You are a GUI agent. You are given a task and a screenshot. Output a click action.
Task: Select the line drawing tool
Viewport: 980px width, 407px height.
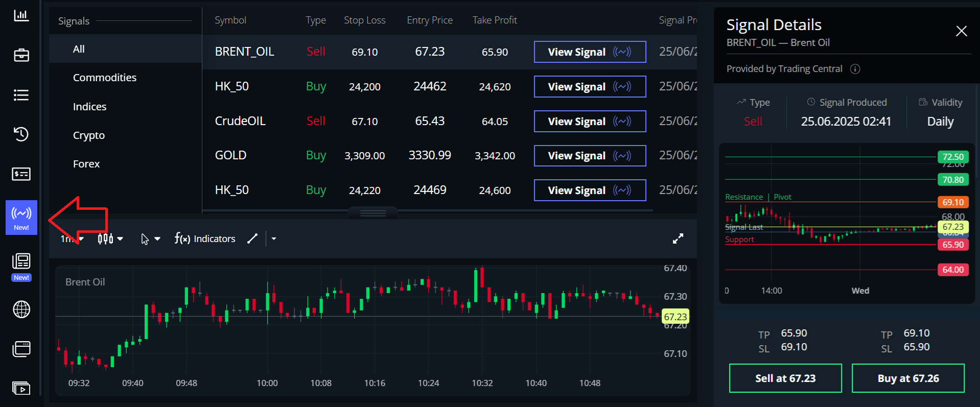(252, 238)
